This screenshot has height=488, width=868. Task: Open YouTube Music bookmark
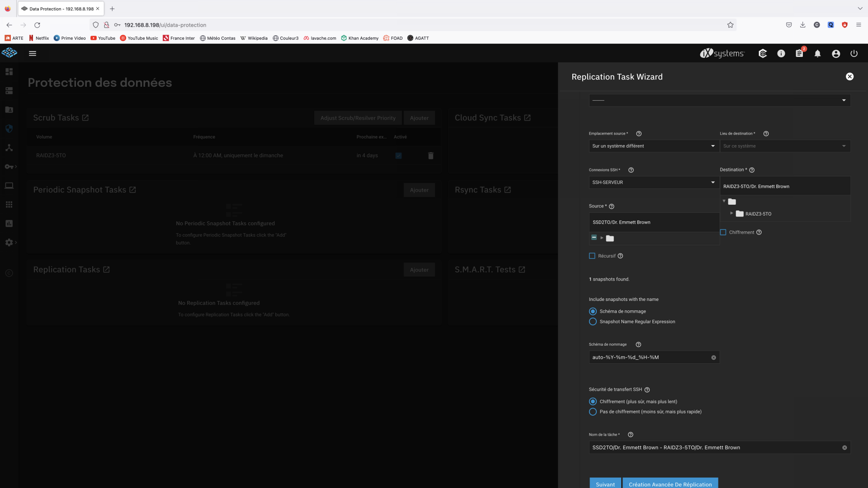[x=139, y=38]
